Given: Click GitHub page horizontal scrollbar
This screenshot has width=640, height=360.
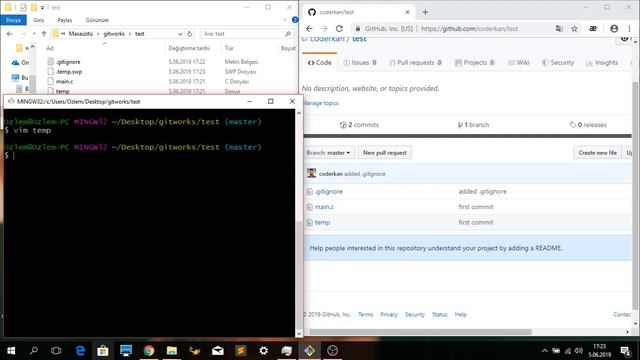Looking at the screenshot, I should tap(420, 332).
